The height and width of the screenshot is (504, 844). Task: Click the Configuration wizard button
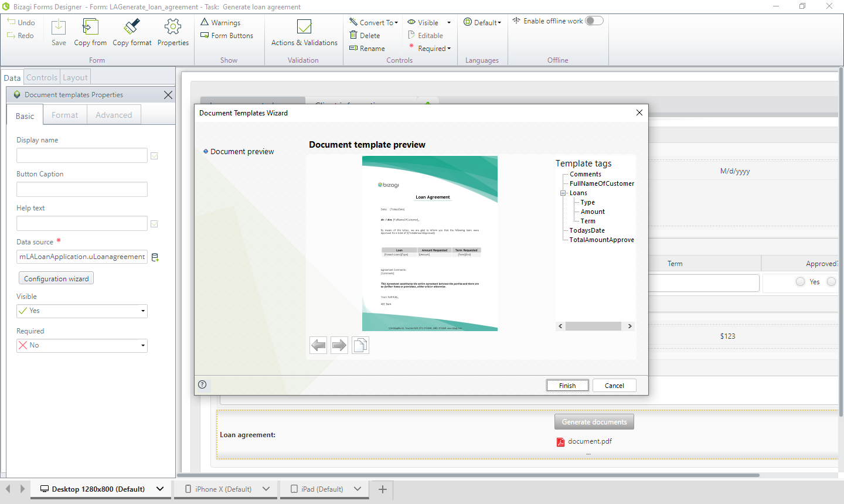click(56, 278)
